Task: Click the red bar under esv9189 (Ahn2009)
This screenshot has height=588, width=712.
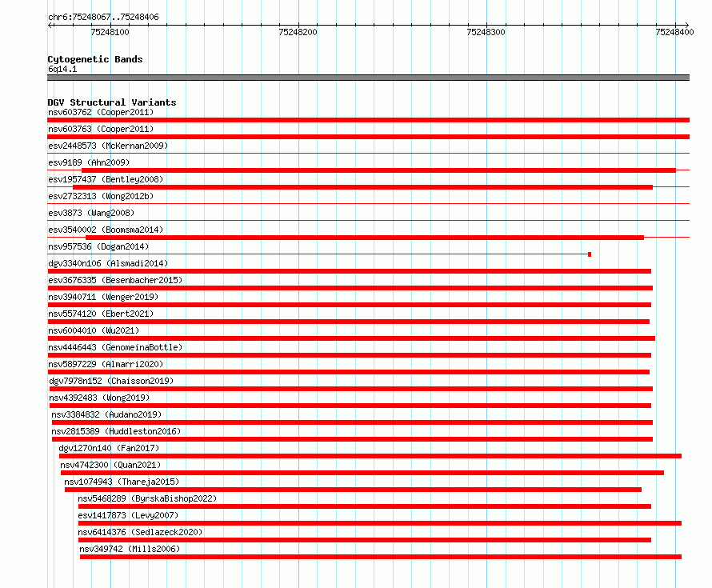Action: tap(378, 170)
